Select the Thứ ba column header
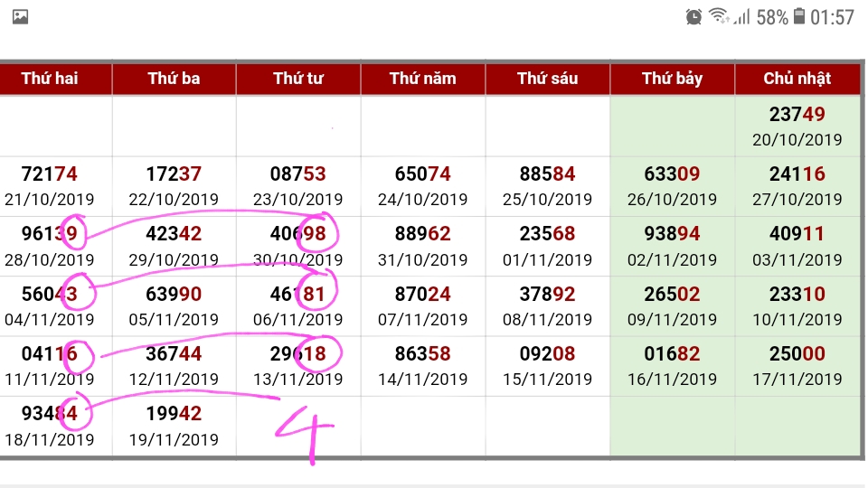 pyautogui.click(x=174, y=79)
